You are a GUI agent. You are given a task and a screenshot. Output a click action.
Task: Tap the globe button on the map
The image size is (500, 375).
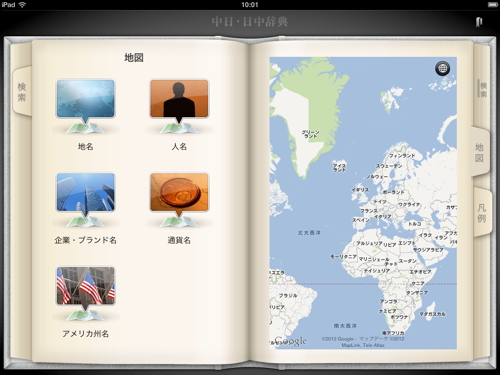(x=442, y=68)
